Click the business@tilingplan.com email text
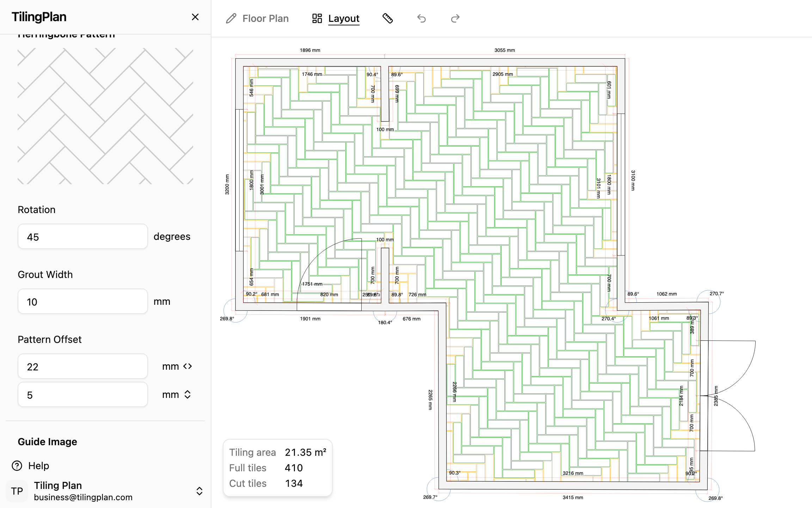The image size is (812, 508). (83, 497)
